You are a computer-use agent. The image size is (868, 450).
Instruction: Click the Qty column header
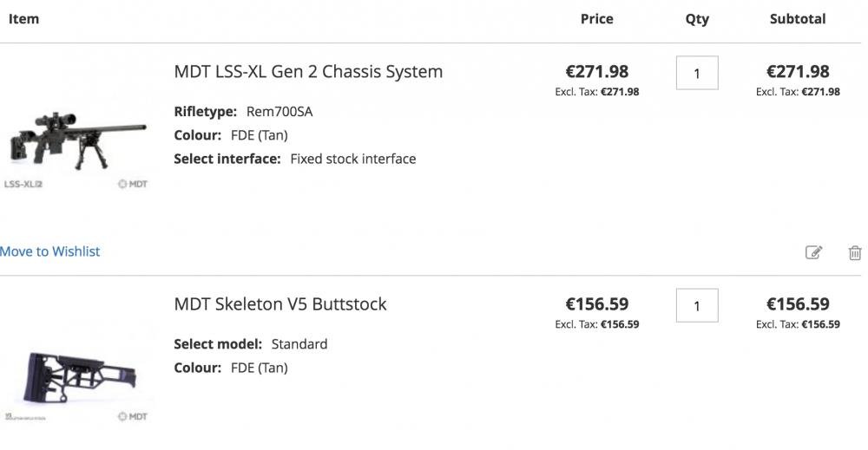pos(697,18)
